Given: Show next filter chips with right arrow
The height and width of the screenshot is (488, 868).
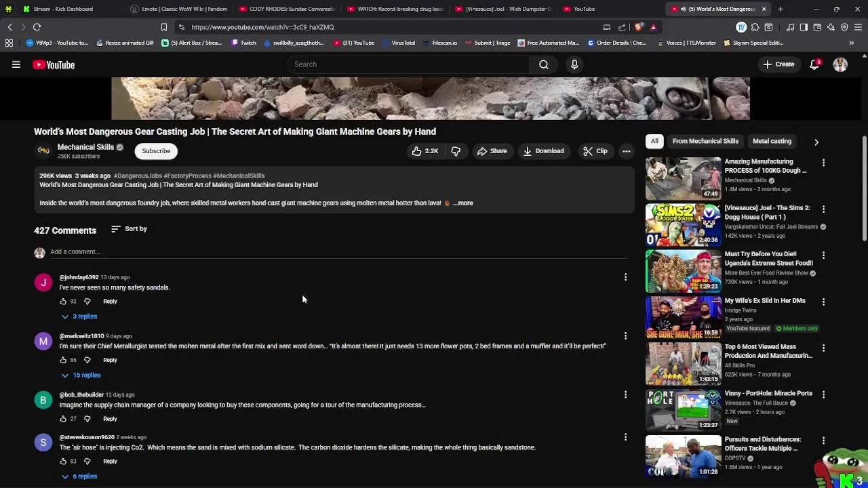Looking at the screenshot, I should click(816, 142).
